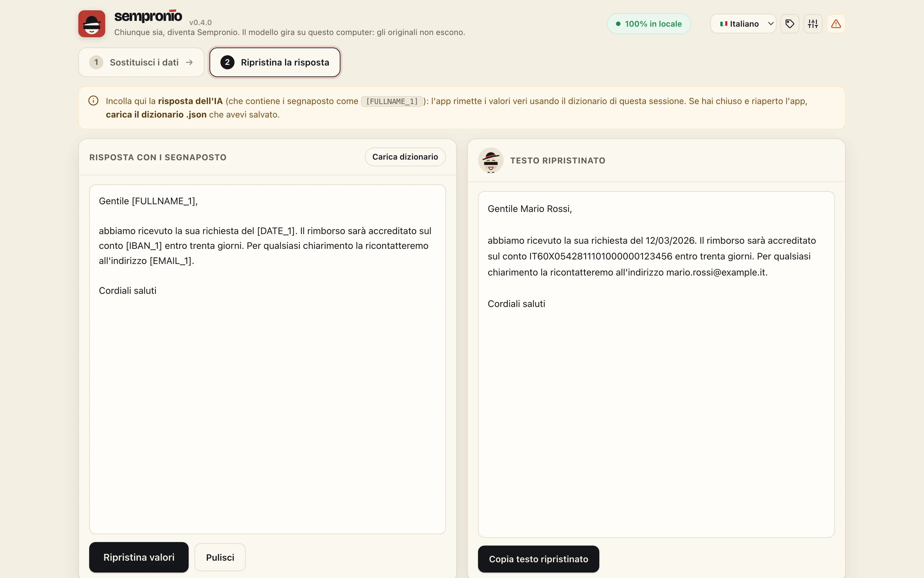Click the 'Gentile [FULLNAME_1],' line
Viewport: 924px width, 578px height.
pyautogui.click(x=148, y=201)
